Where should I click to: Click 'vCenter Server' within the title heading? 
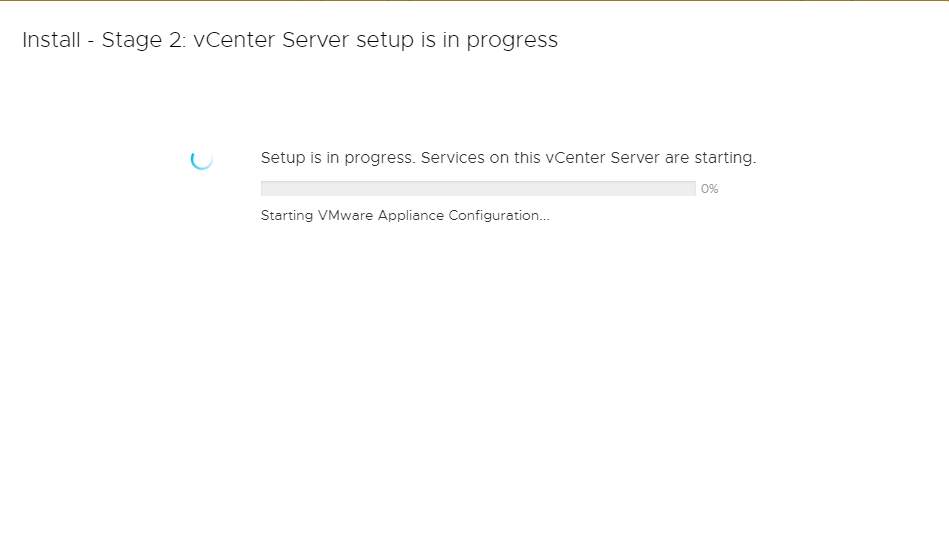click(x=271, y=40)
